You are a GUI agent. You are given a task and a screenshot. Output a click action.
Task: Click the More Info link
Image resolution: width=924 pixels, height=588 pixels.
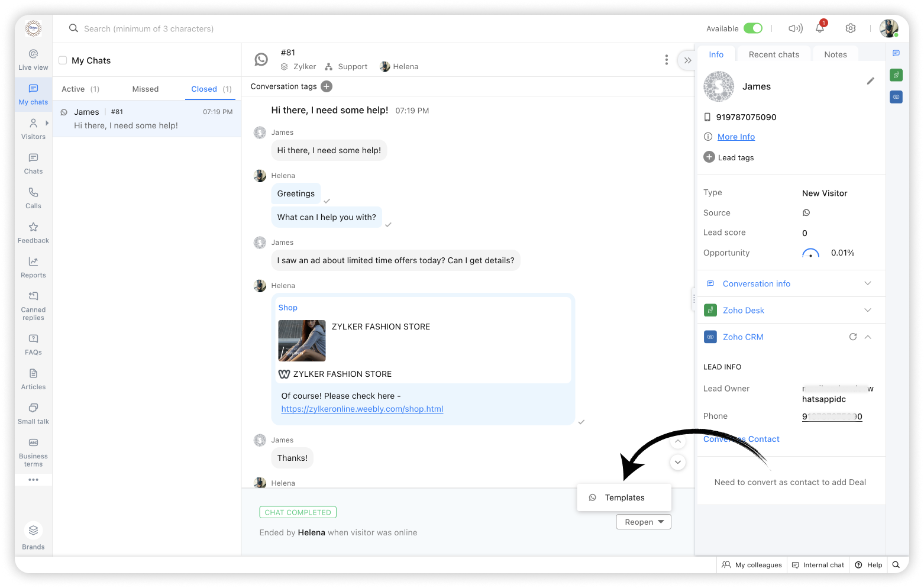click(736, 137)
